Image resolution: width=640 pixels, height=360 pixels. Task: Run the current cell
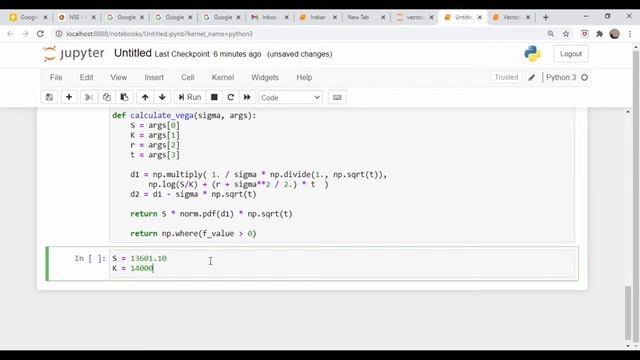(190, 97)
